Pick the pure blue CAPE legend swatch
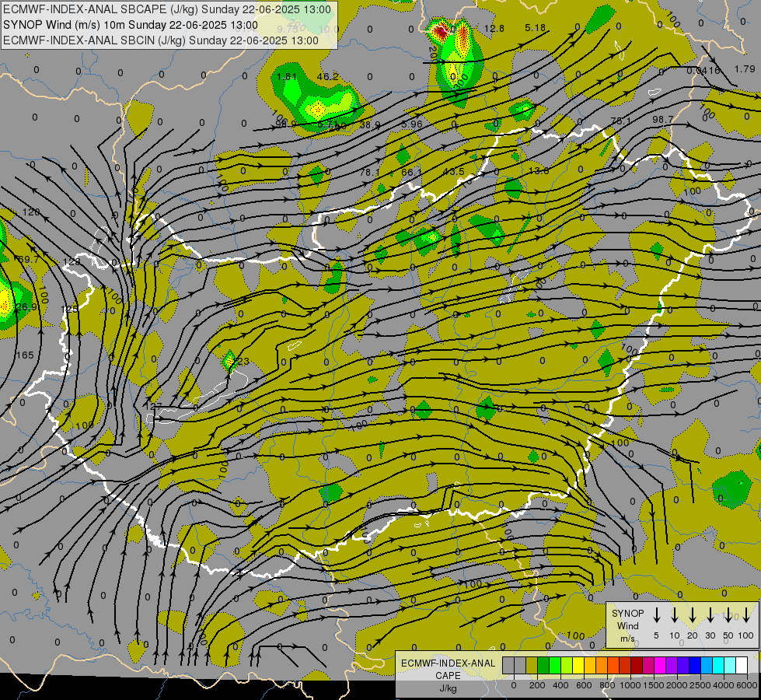 pos(694,666)
